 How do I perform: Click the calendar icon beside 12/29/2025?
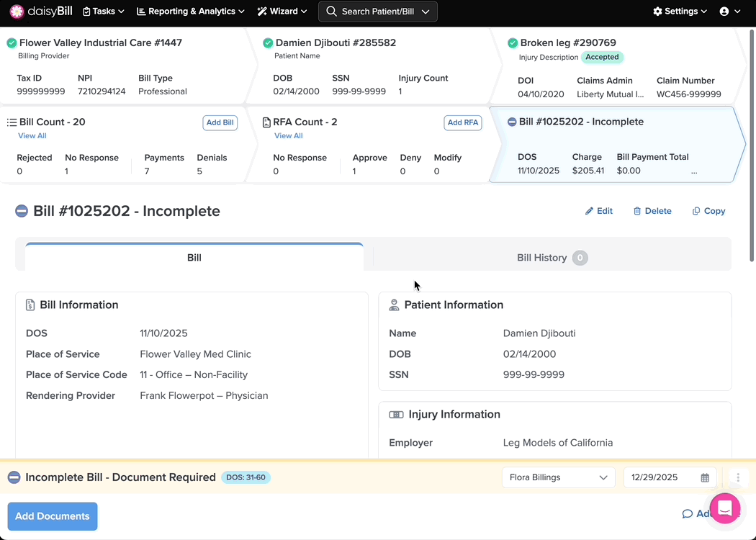click(705, 477)
